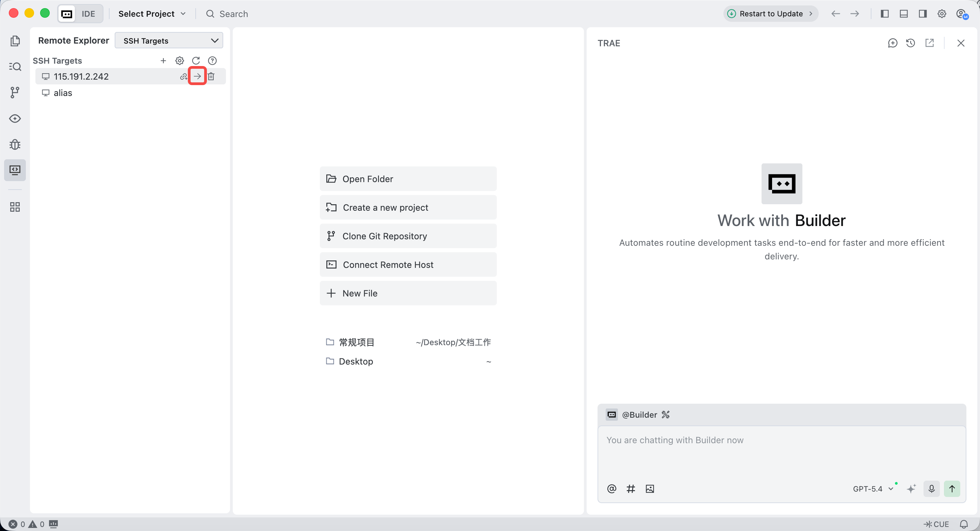Connect to 115.191.2.242 with arrow icon
Image resolution: width=980 pixels, height=531 pixels.
point(197,77)
